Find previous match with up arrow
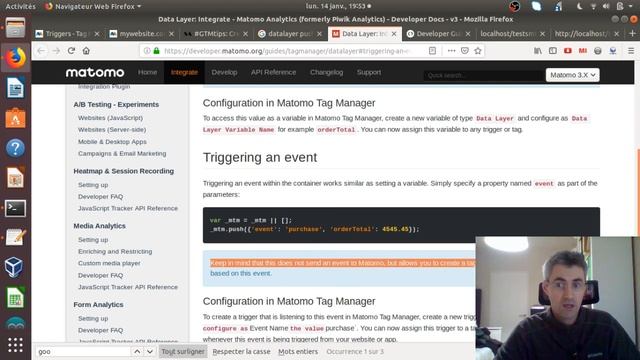This screenshot has height=360, width=640. (137, 351)
